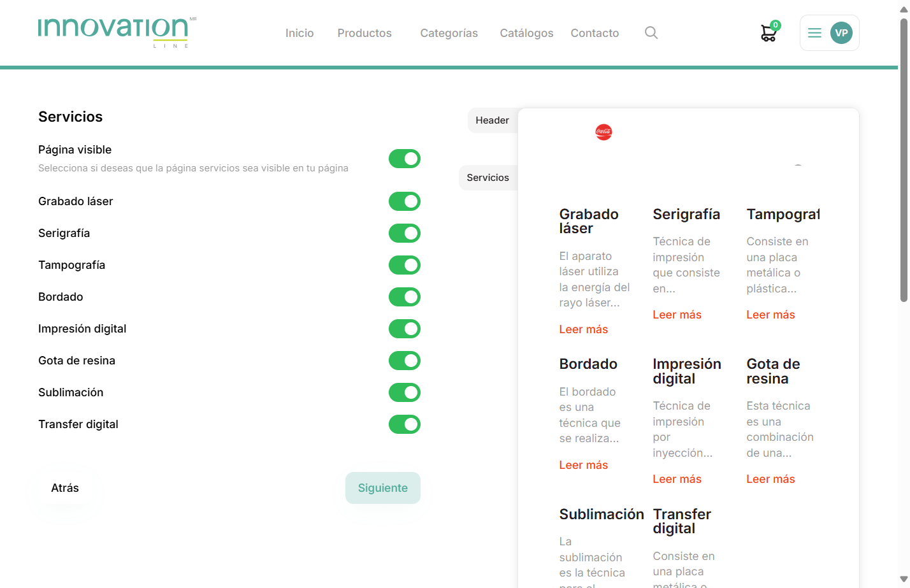The width and height of the screenshot is (910, 588).
Task: Go to Inicio menu item
Action: [300, 33]
